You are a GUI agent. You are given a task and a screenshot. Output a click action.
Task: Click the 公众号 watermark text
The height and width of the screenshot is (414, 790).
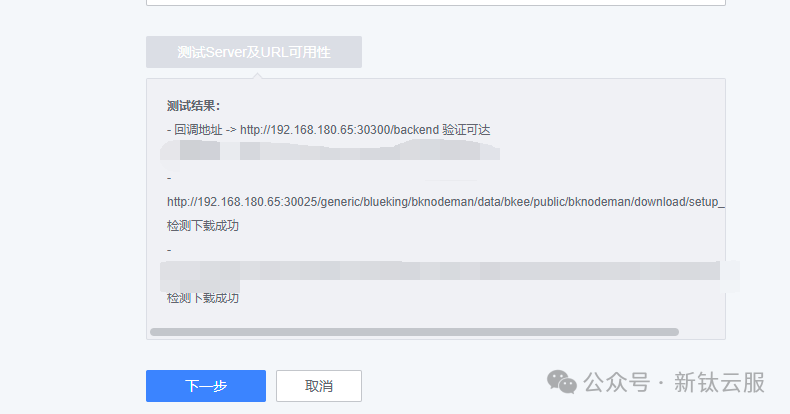pos(617,382)
